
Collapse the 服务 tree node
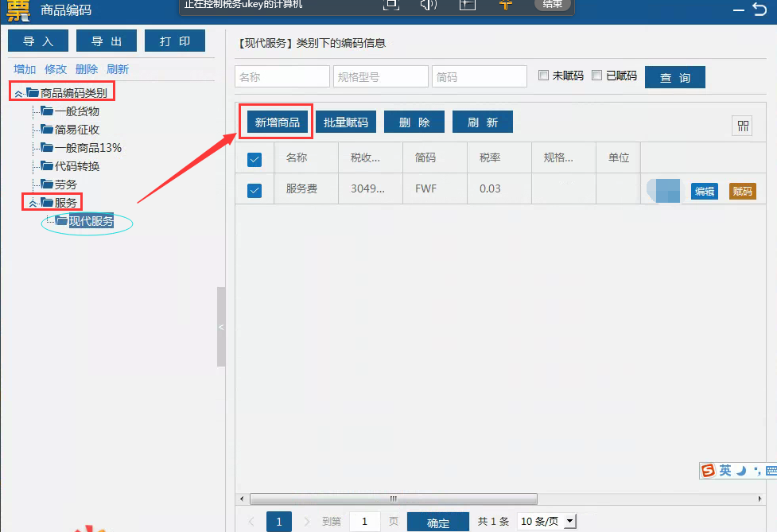click(33, 204)
